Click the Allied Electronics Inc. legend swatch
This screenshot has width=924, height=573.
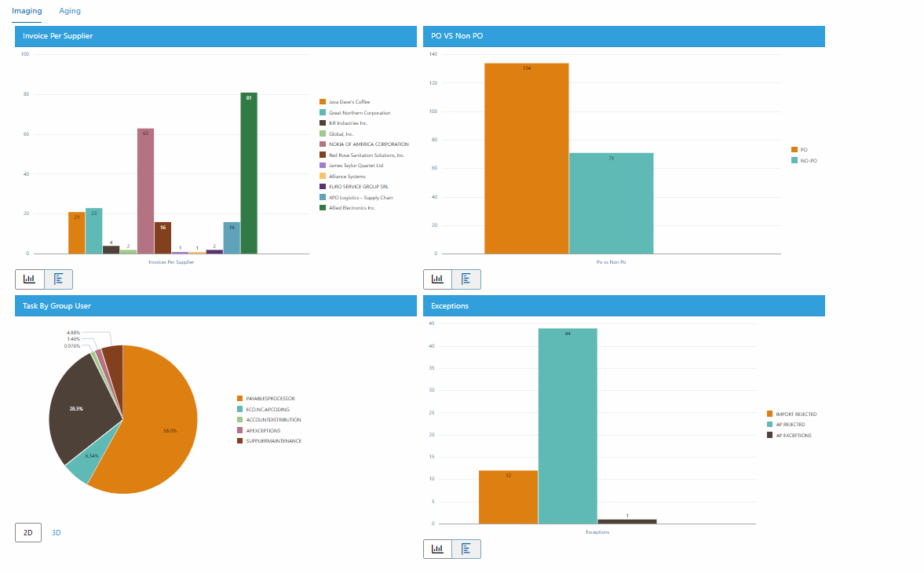(x=323, y=208)
